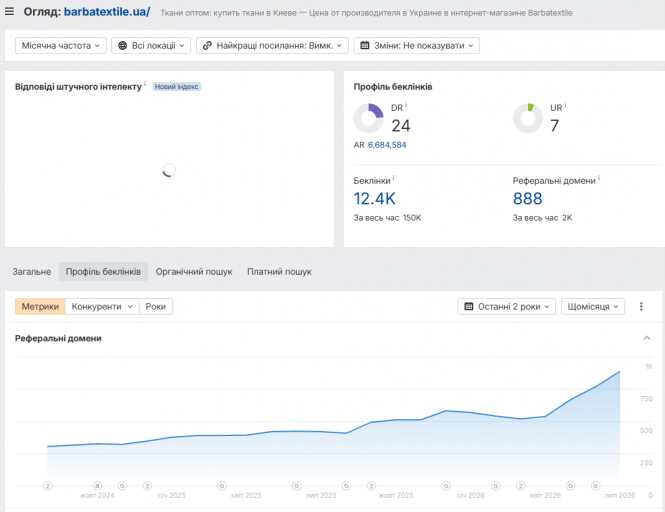665x512 pixels.
Task: Click the Новий індекс badge
Action: [x=176, y=87]
